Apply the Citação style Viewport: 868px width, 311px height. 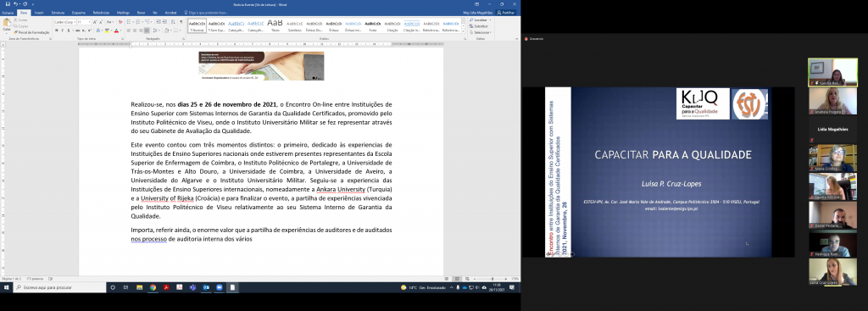[x=392, y=25]
